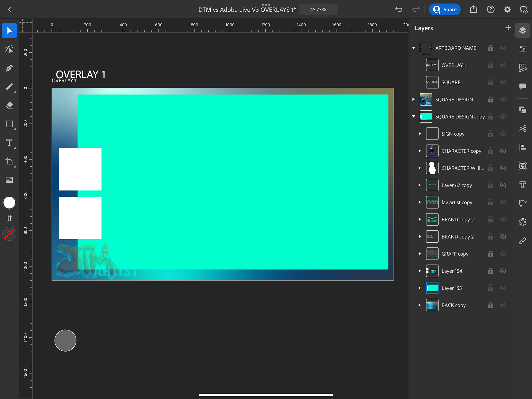Select the CHARACTER WHI... layer row
Image resolution: width=532 pixels, height=399 pixels.
tap(461, 168)
